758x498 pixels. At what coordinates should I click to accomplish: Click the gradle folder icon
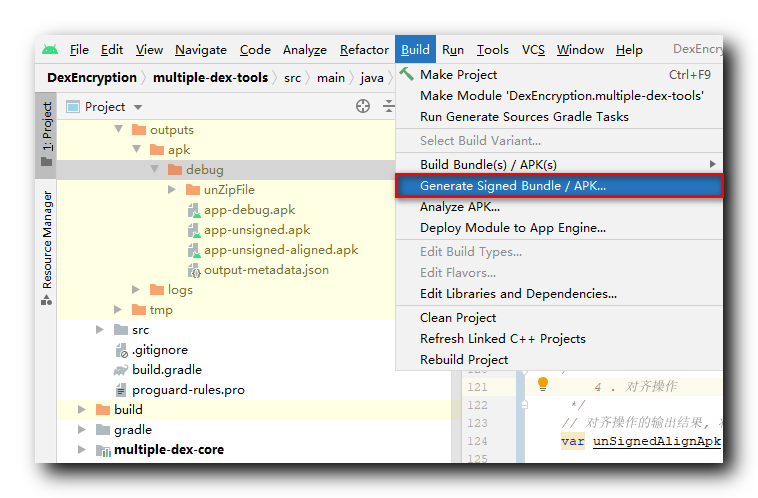(103, 429)
